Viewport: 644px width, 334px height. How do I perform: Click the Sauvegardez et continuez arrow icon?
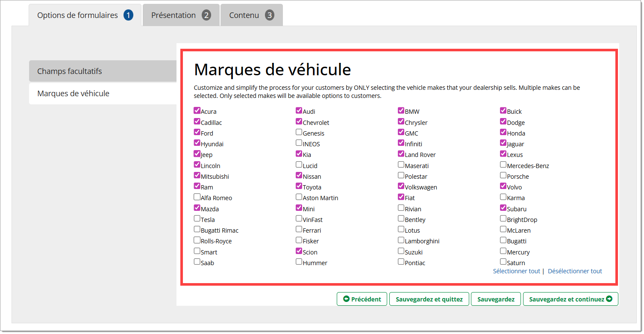pos(609,299)
